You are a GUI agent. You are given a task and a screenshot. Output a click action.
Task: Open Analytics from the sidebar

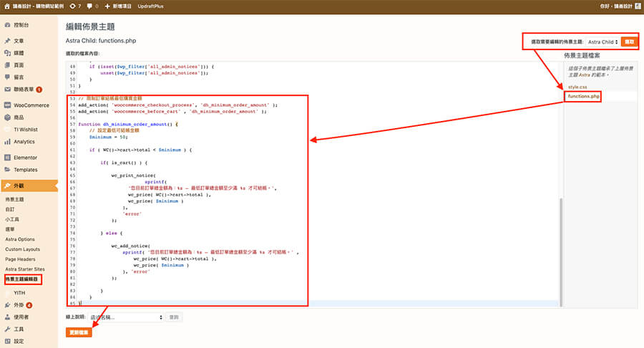(x=24, y=142)
